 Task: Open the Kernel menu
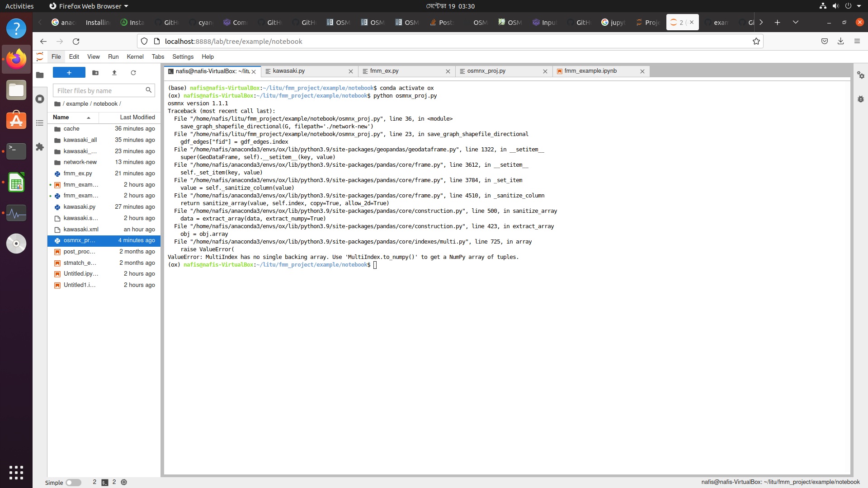click(135, 56)
